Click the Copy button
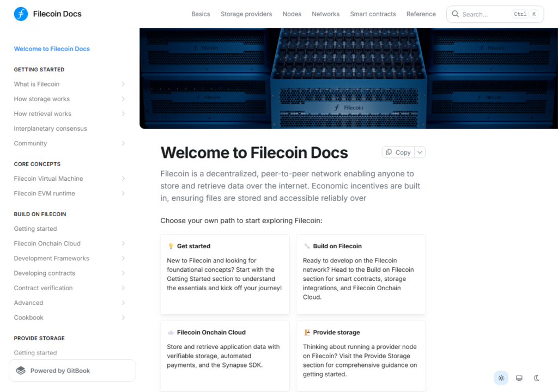The height and width of the screenshot is (392, 558). point(398,152)
